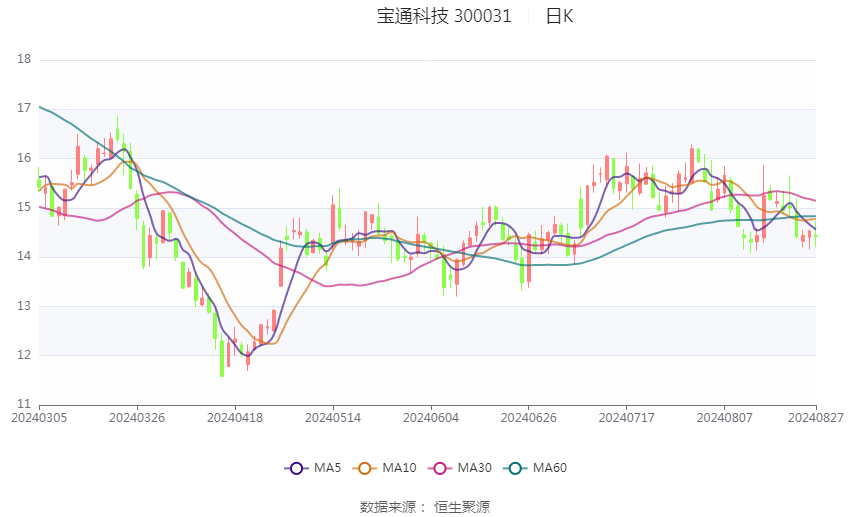Select the 20240807 date label

click(724, 416)
